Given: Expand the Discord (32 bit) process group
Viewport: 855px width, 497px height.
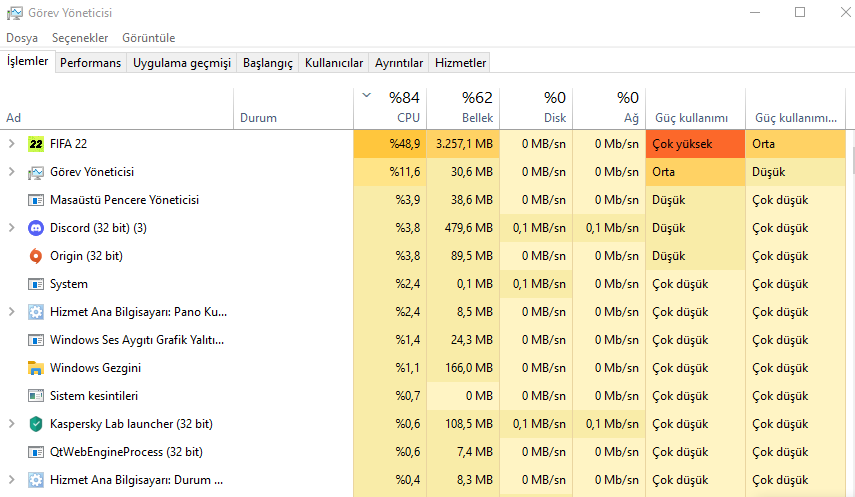Looking at the screenshot, I should 11,228.
